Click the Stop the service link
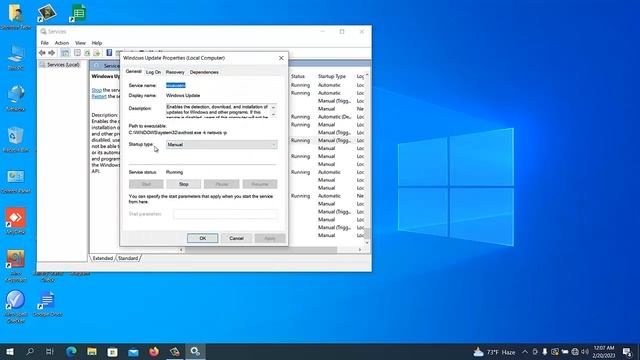 [x=96, y=90]
